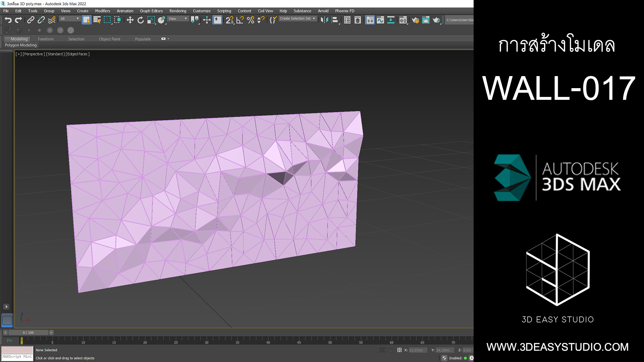Toggle Percent Snap icon
Screen dimensions: 644x362
[250, 20]
